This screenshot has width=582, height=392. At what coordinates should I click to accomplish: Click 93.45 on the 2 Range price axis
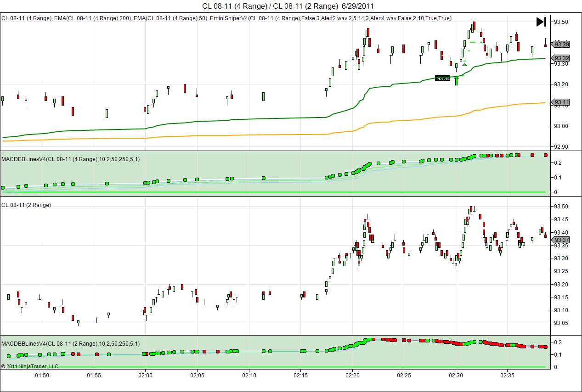pyautogui.click(x=561, y=219)
